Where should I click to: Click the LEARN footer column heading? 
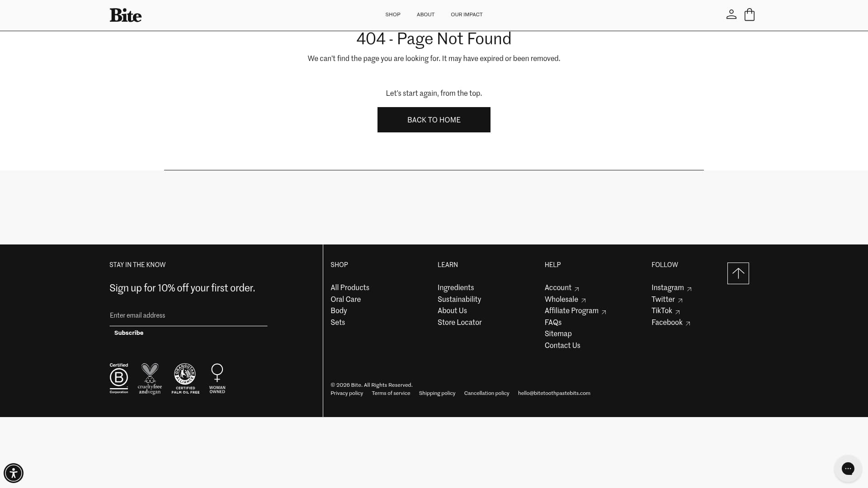click(448, 265)
